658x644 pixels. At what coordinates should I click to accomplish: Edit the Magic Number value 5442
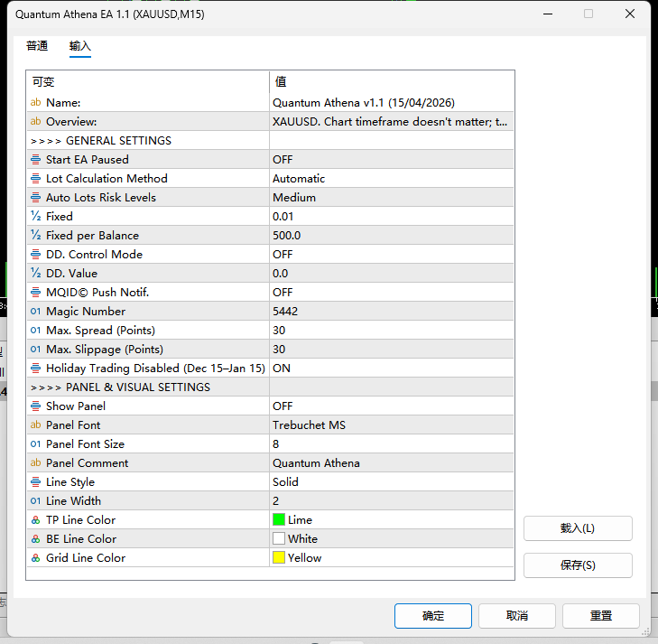(x=392, y=311)
